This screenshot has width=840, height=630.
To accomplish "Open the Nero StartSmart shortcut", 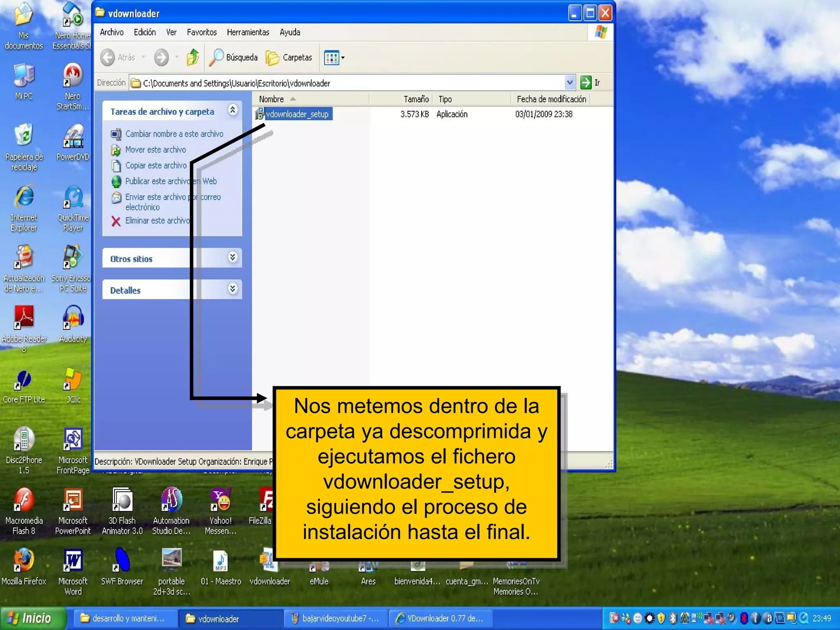I will (73, 86).
